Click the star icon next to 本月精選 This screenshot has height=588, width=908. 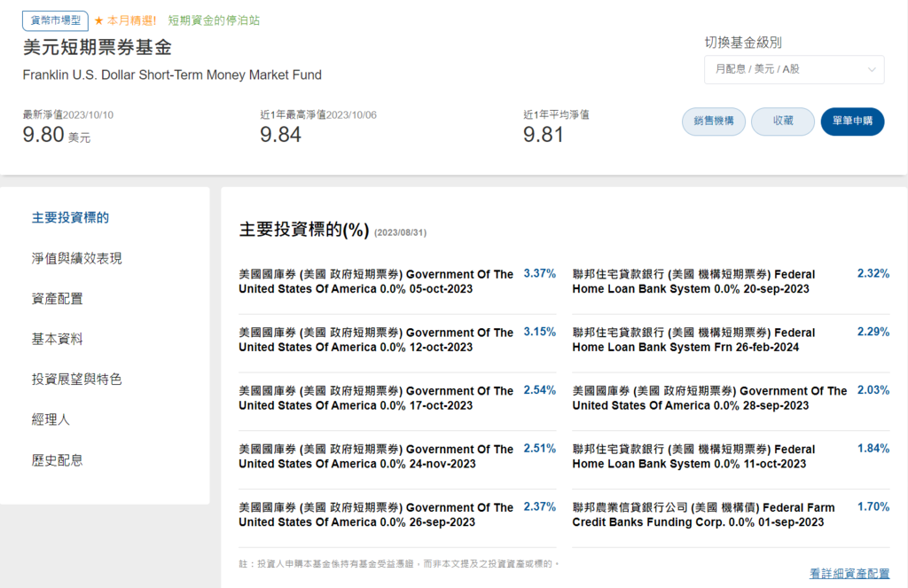[98, 21]
